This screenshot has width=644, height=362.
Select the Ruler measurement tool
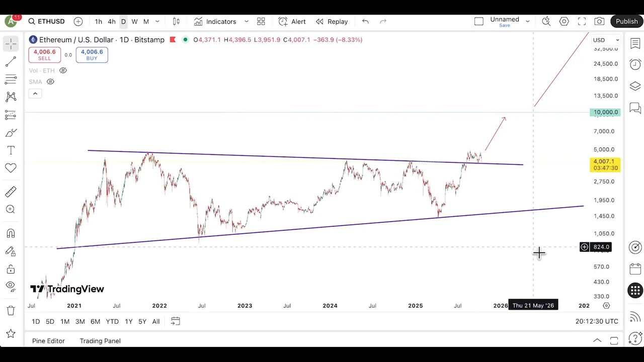(11, 192)
